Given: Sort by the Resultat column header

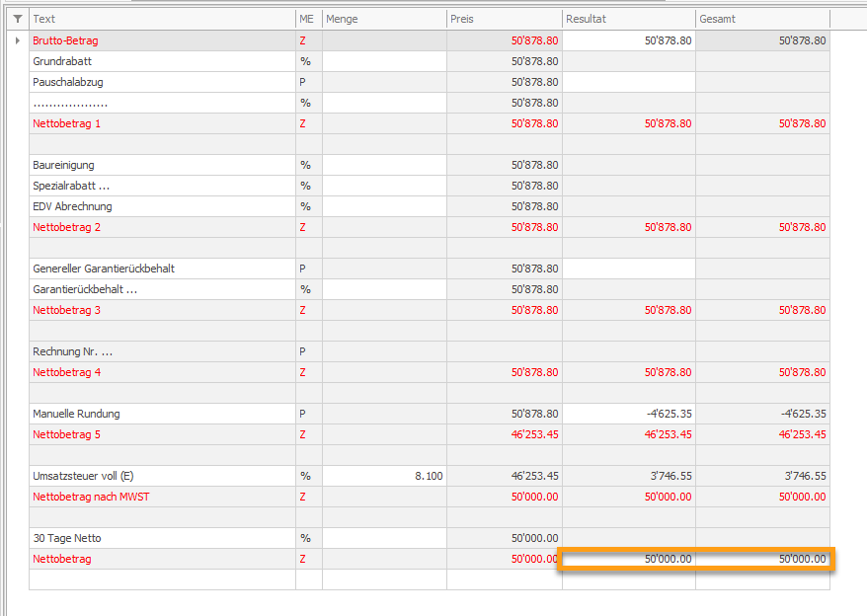Looking at the screenshot, I should pyautogui.click(x=629, y=19).
